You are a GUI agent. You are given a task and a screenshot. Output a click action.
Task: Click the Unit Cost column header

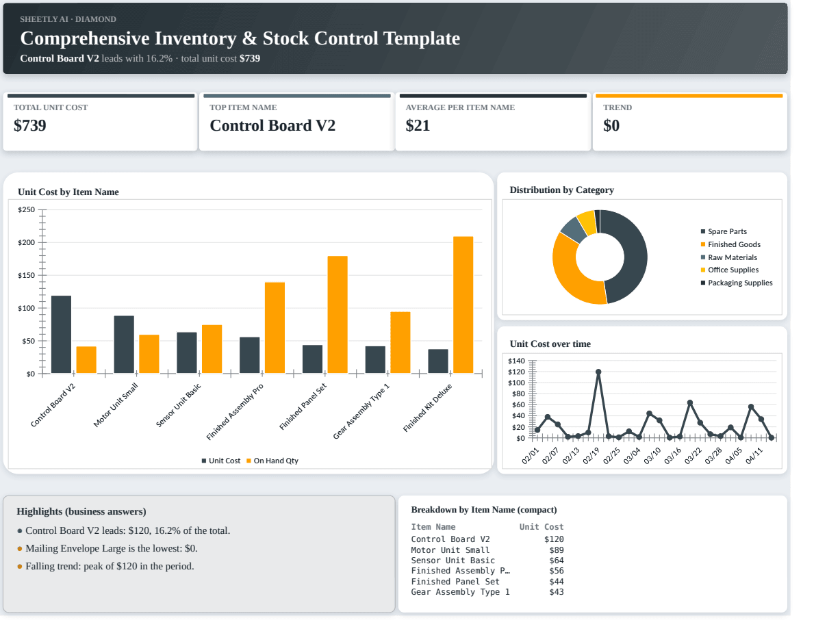tap(542, 527)
